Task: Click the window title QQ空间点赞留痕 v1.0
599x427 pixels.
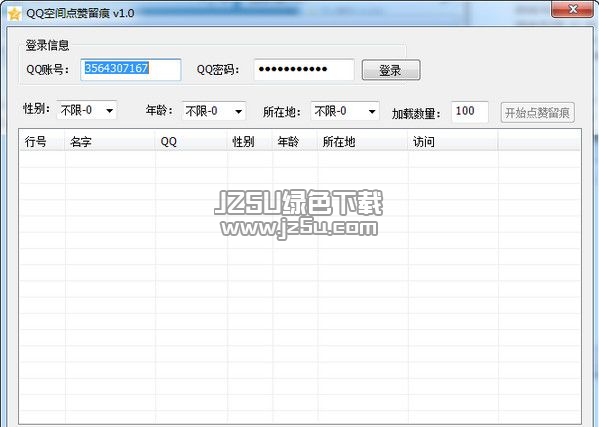Action: 80,14
